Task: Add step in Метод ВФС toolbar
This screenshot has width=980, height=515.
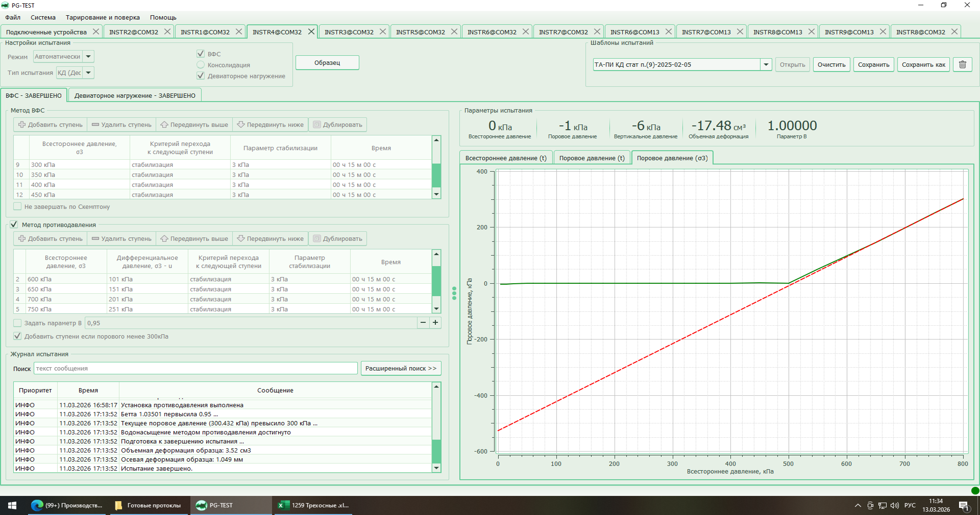Action: pos(51,124)
